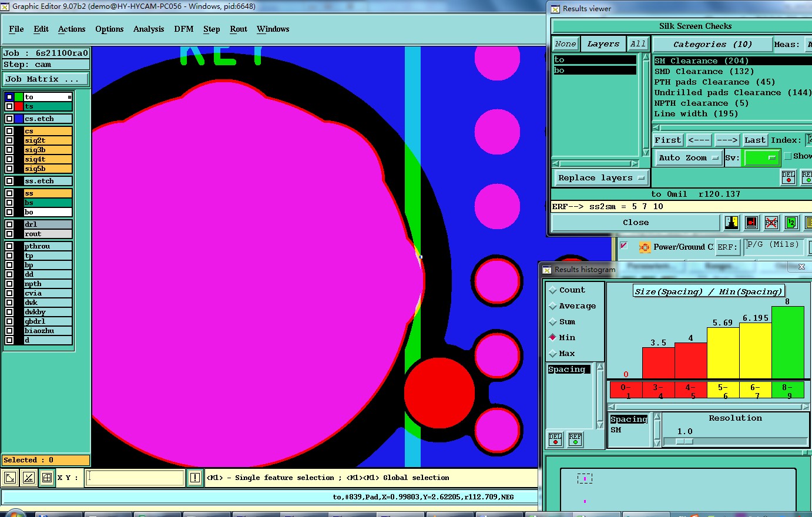
Task: Click the DEL icon in Results histogram
Action: pyautogui.click(x=555, y=439)
